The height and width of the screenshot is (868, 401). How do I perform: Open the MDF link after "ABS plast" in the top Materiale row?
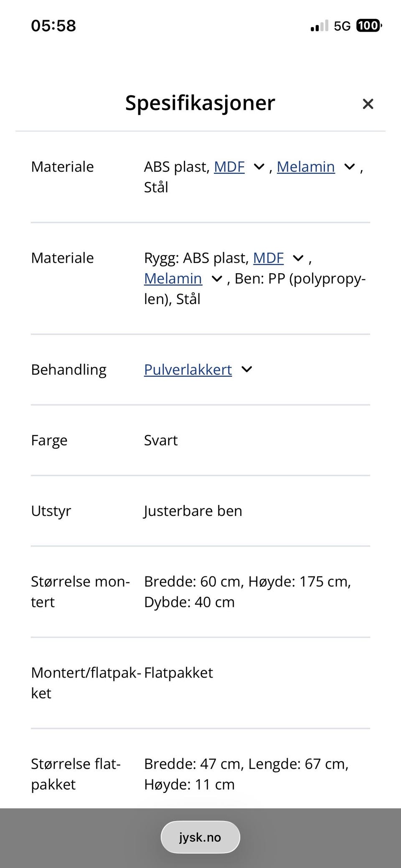coord(229,167)
